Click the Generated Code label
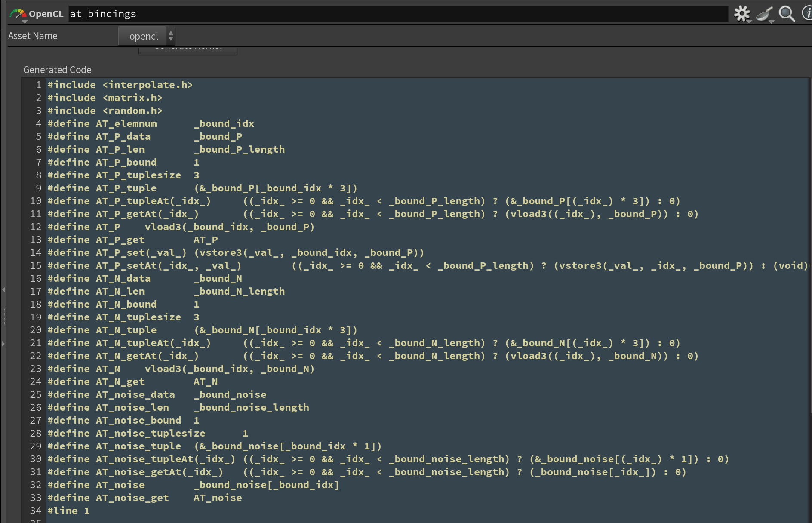The width and height of the screenshot is (812, 523). pos(57,70)
